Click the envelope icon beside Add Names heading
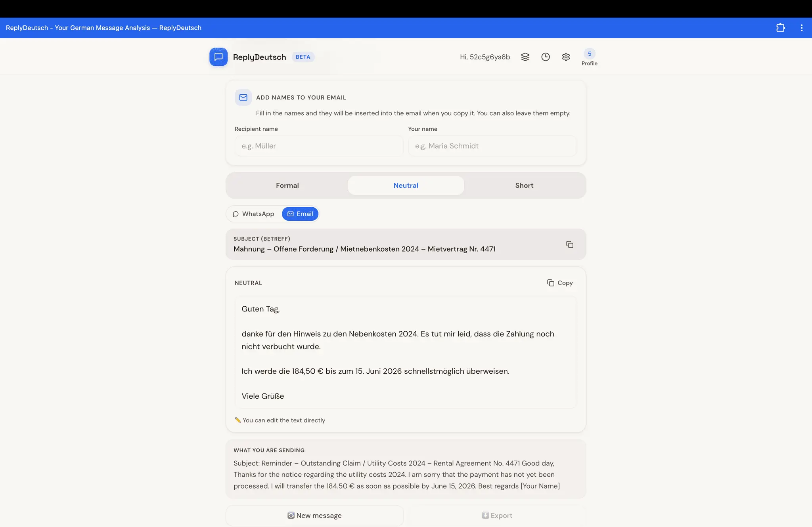This screenshot has width=812, height=527. 243,97
